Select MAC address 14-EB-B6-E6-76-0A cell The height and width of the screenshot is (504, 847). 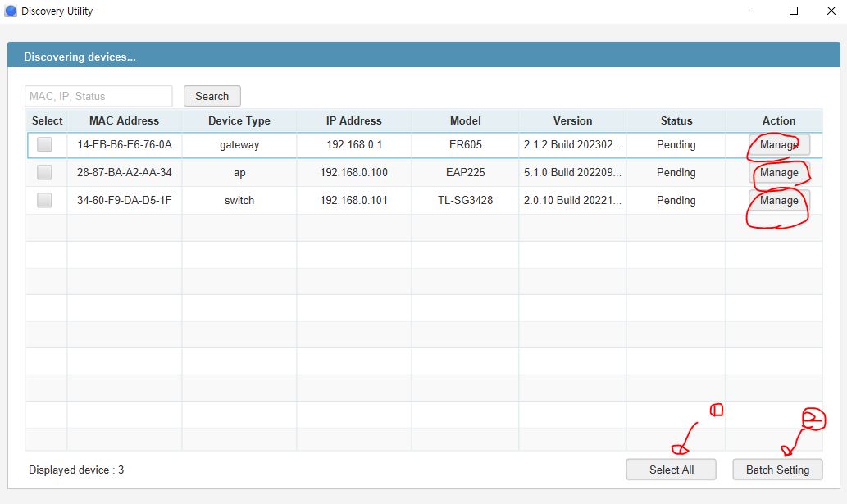point(125,144)
